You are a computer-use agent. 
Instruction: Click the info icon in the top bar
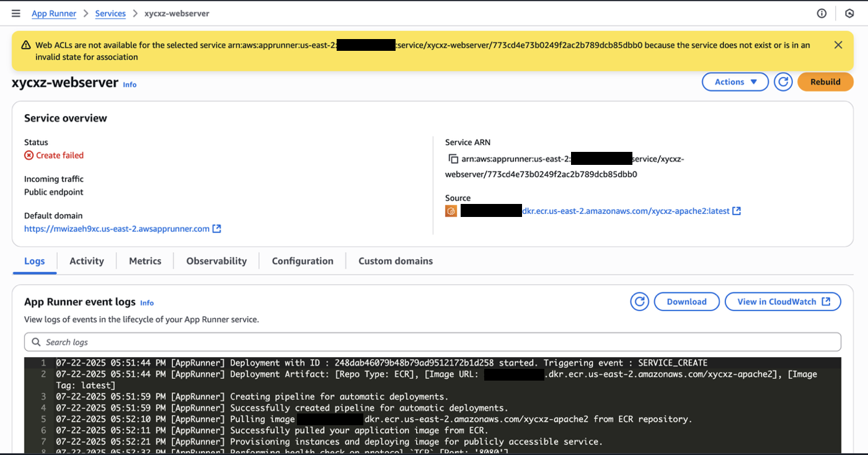(x=821, y=12)
